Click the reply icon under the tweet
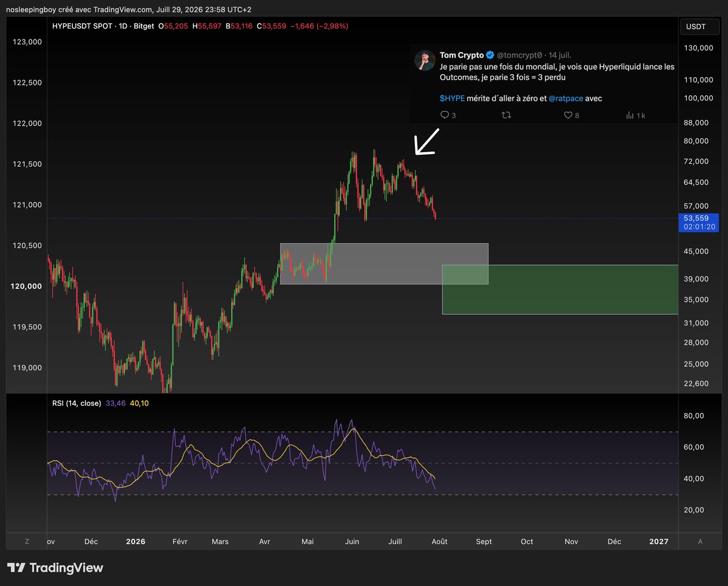728x586 pixels. coord(444,115)
